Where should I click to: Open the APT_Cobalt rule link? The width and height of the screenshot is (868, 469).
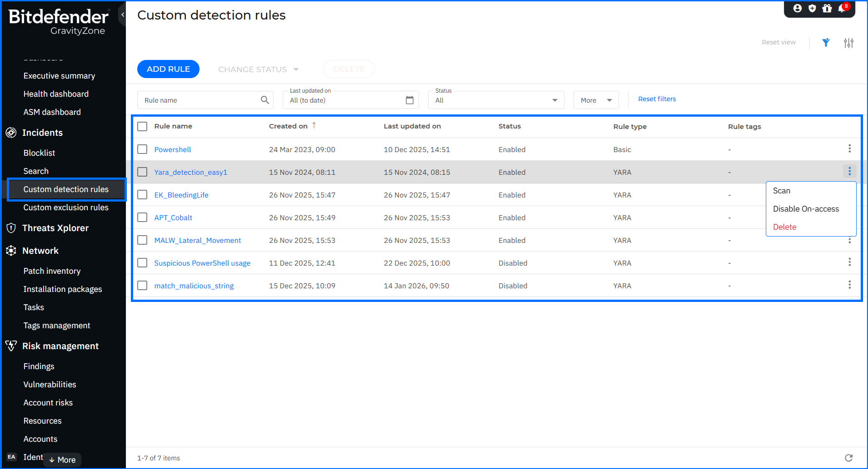click(173, 217)
